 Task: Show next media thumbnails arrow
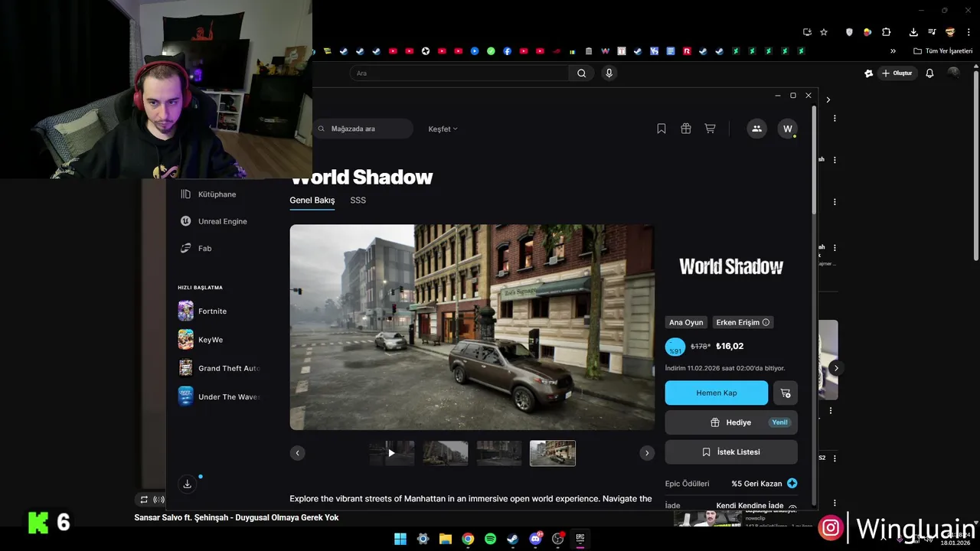click(x=646, y=453)
